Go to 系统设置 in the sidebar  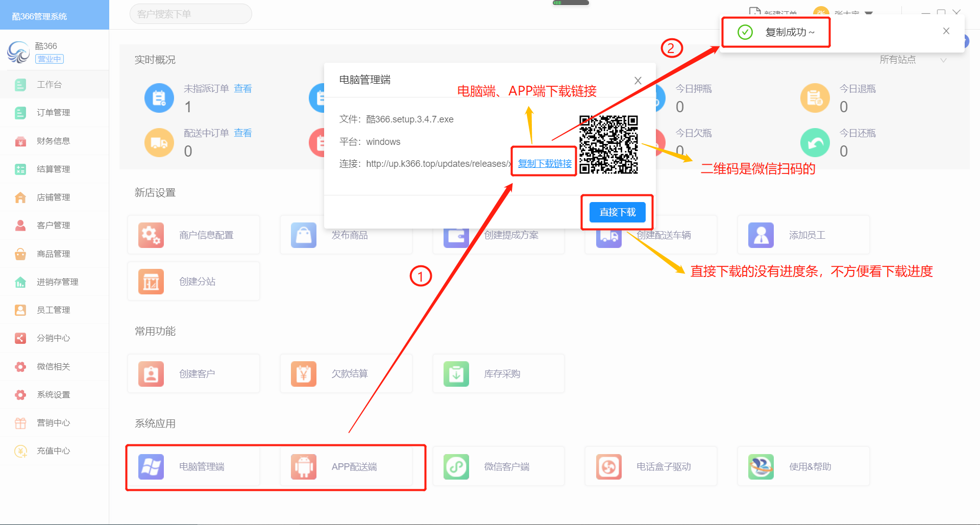pyautogui.click(x=53, y=395)
